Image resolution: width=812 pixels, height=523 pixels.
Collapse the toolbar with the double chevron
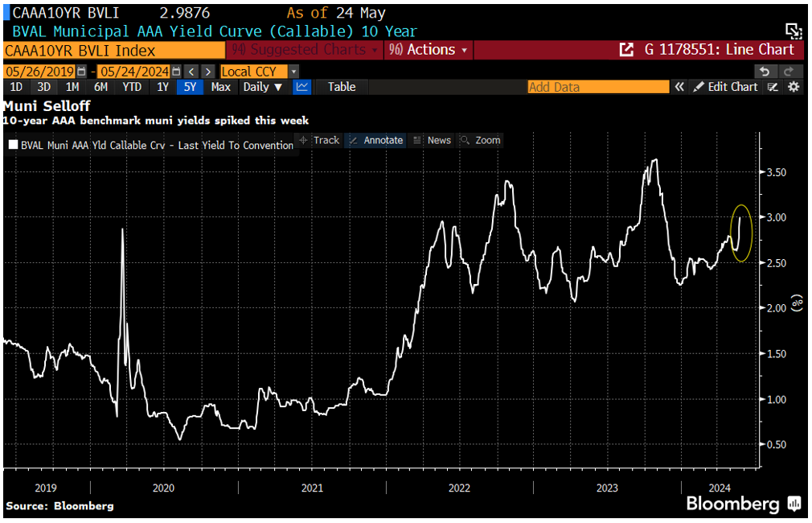coord(679,86)
